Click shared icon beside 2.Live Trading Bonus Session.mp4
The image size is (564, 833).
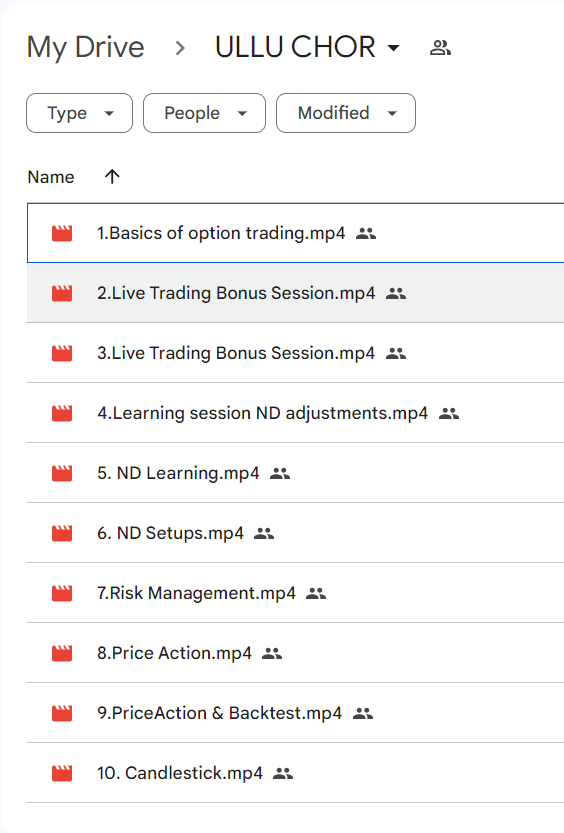396,293
